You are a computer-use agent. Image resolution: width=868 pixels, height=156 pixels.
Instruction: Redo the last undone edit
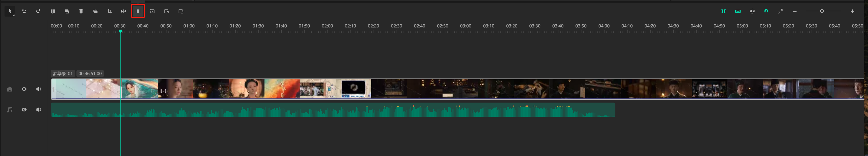click(38, 11)
